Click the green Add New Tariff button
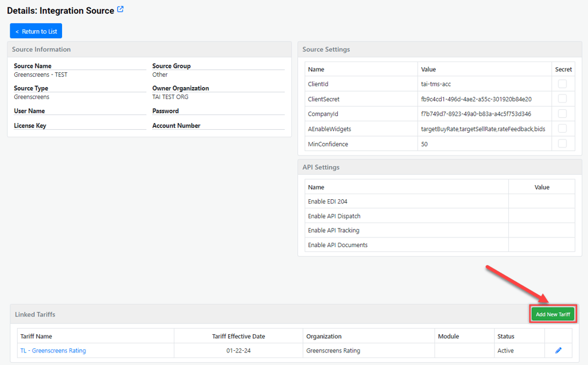 553,314
